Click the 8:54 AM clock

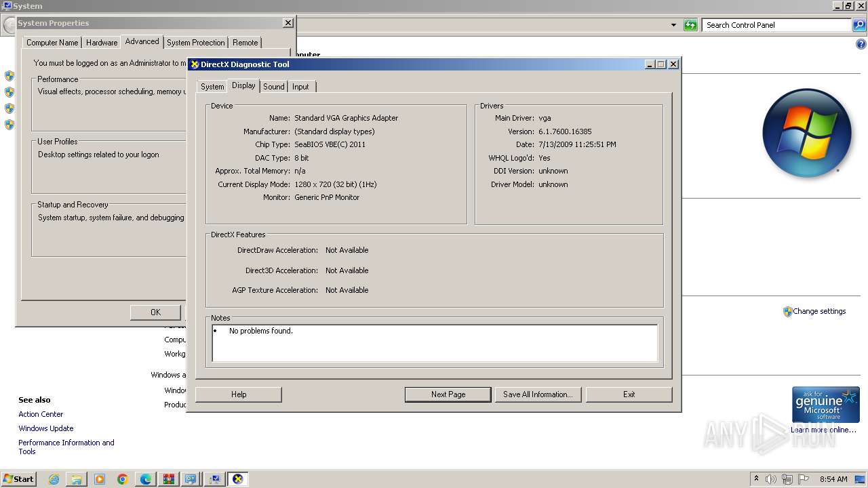tap(833, 479)
